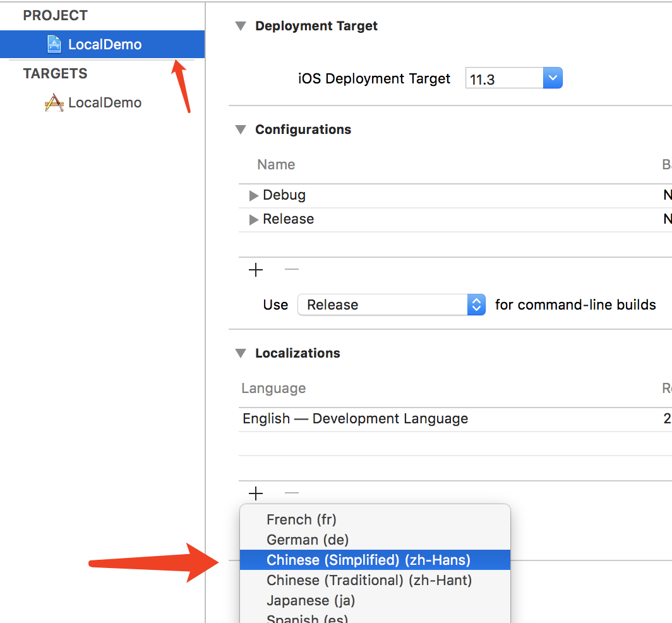Expand the Release configuration row

click(x=254, y=219)
